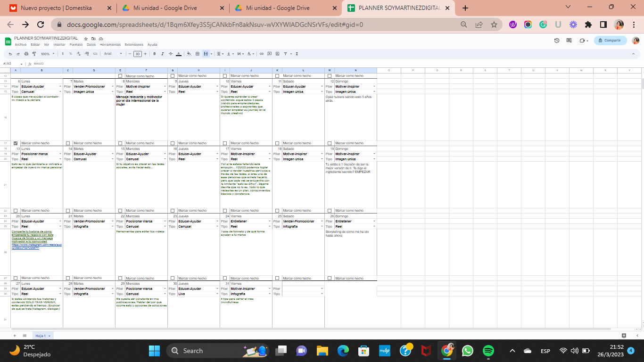644x362 pixels.
Task: Open the fill color picker
Action: [x=189, y=54]
